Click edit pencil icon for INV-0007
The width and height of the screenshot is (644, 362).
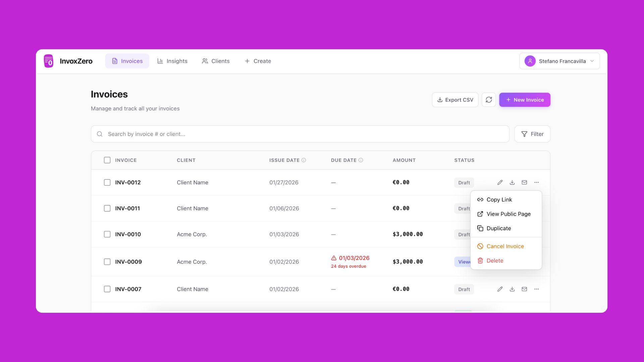(500, 289)
